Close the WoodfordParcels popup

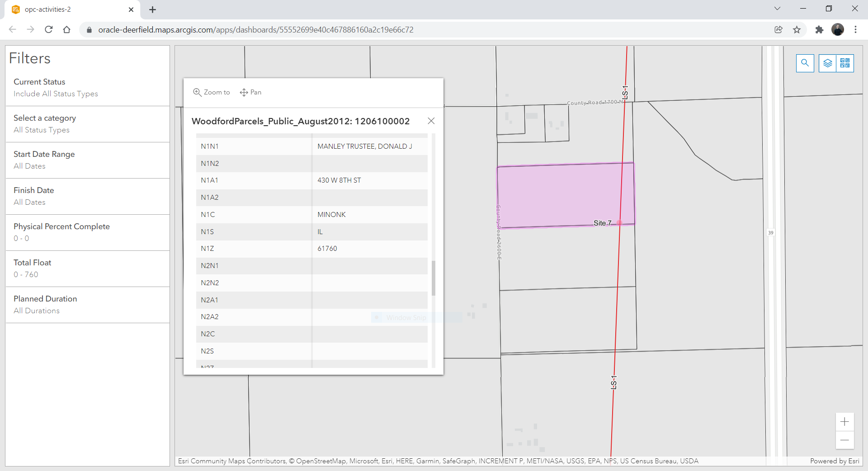click(431, 121)
